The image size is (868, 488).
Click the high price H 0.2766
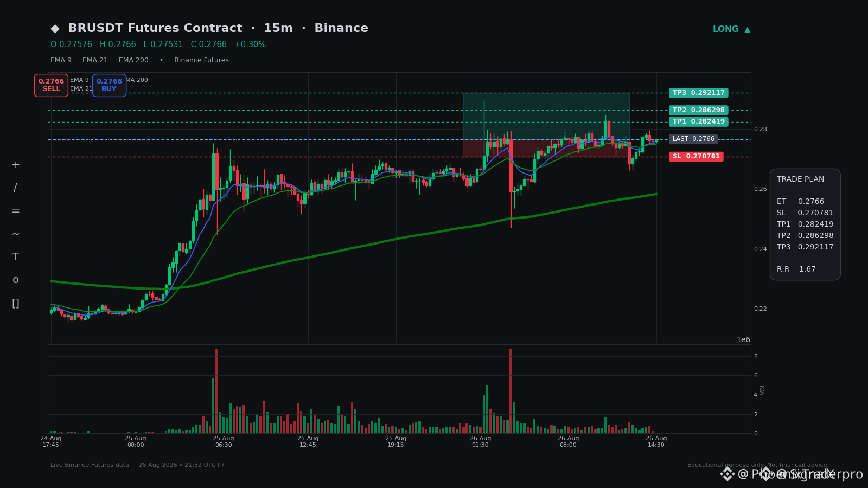coord(118,44)
